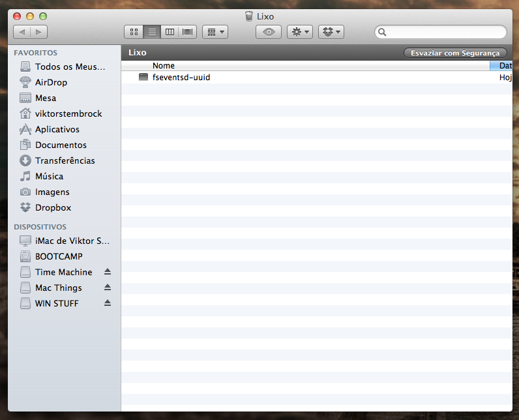Image resolution: width=519 pixels, height=420 pixels.
Task: Click the AirDrop parachute icon
Action: [25, 82]
